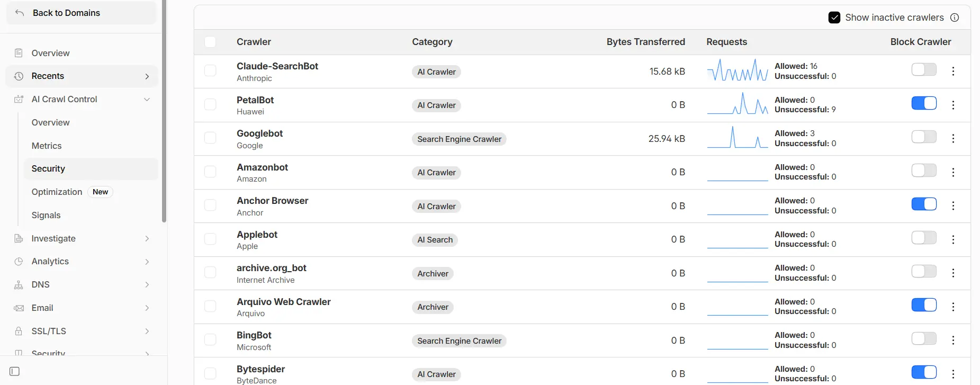Click the sidebar vertical scrollbar

coord(164,111)
